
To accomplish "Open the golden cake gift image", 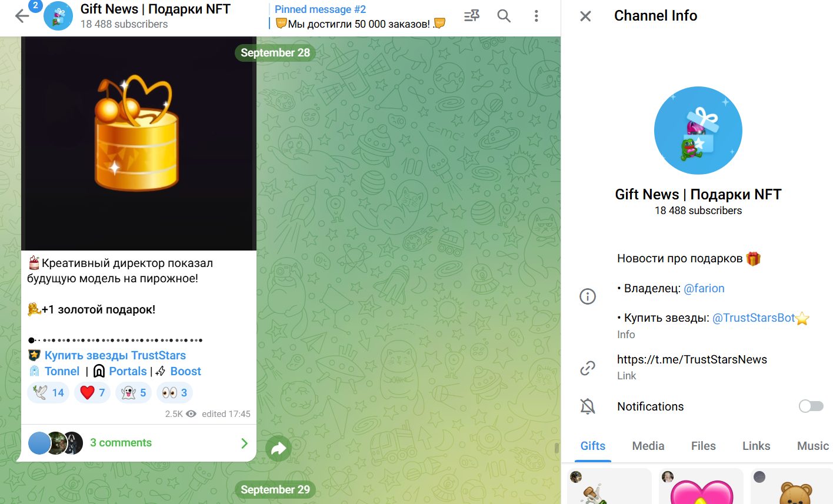I will [139, 143].
